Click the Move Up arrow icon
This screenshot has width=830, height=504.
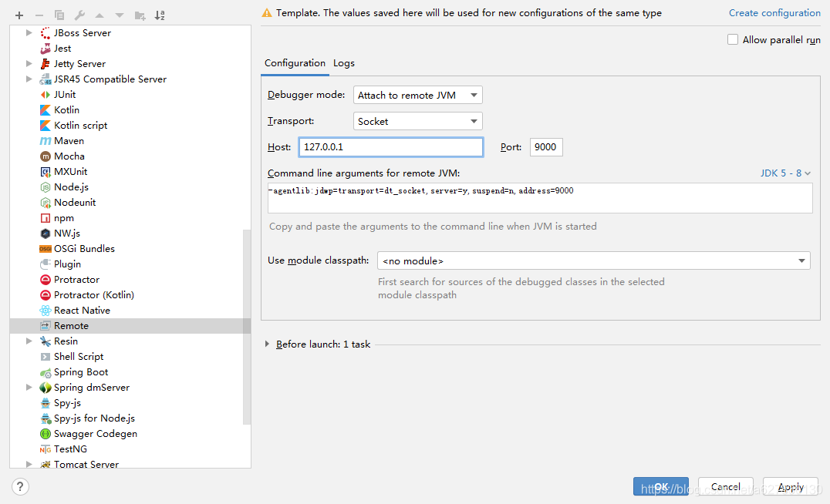[x=100, y=15]
